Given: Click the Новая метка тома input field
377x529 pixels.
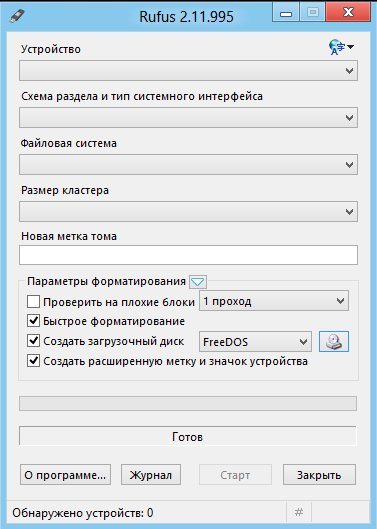Looking at the screenshot, I should point(188,255).
